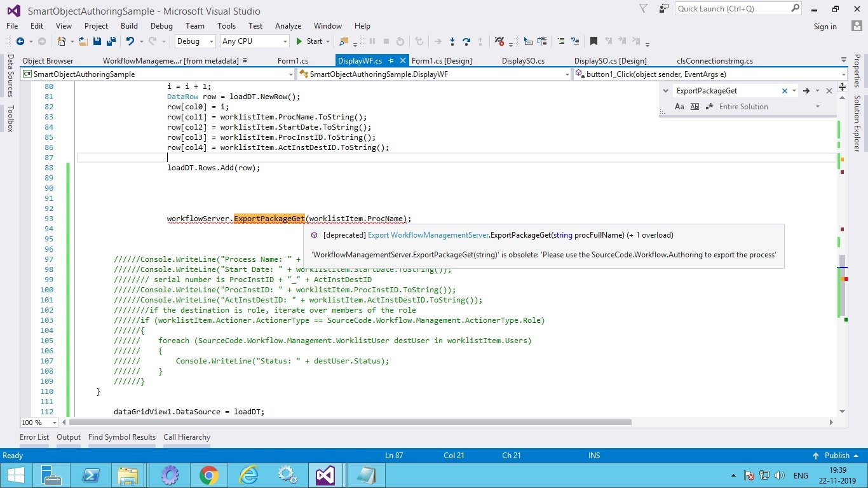Click the Navigate Backward arrow icon
This screenshot has width=868, height=488.
coord(20,41)
